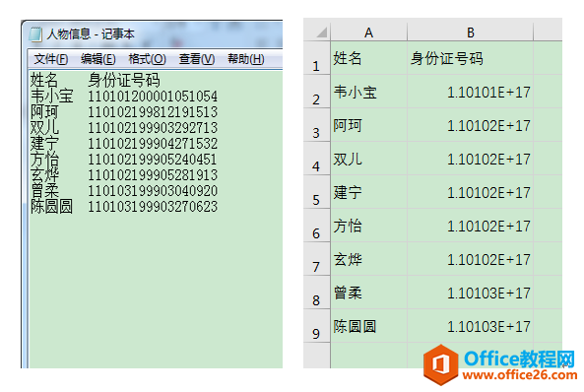Click 方怡 name in Notepad

click(44, 160)
